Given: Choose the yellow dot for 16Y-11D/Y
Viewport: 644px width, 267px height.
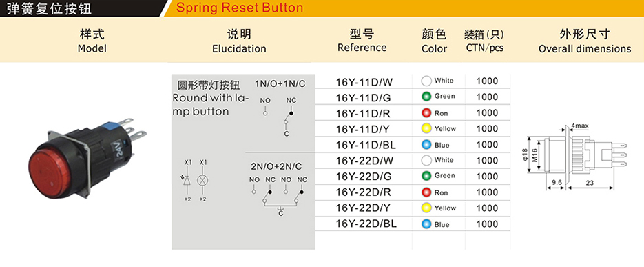Looking at the screenshot, I should [426, 128].
